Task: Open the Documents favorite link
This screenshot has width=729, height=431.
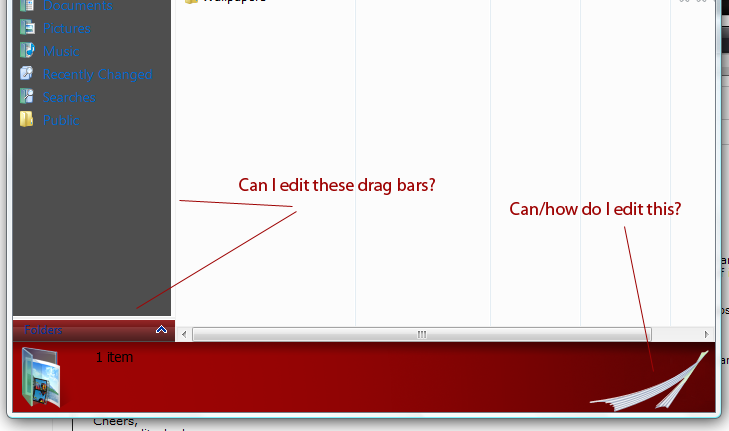Action: (x=78, y=6)
